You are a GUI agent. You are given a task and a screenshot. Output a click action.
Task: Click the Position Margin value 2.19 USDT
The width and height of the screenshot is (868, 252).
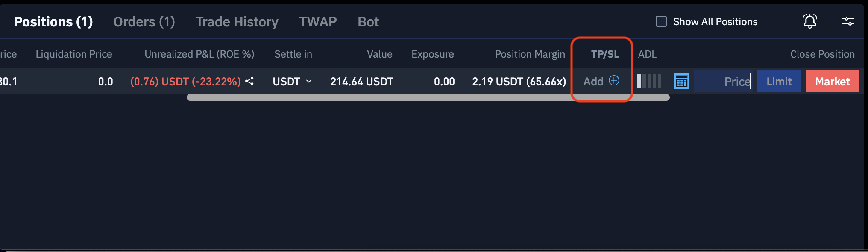tap(519, 82)
